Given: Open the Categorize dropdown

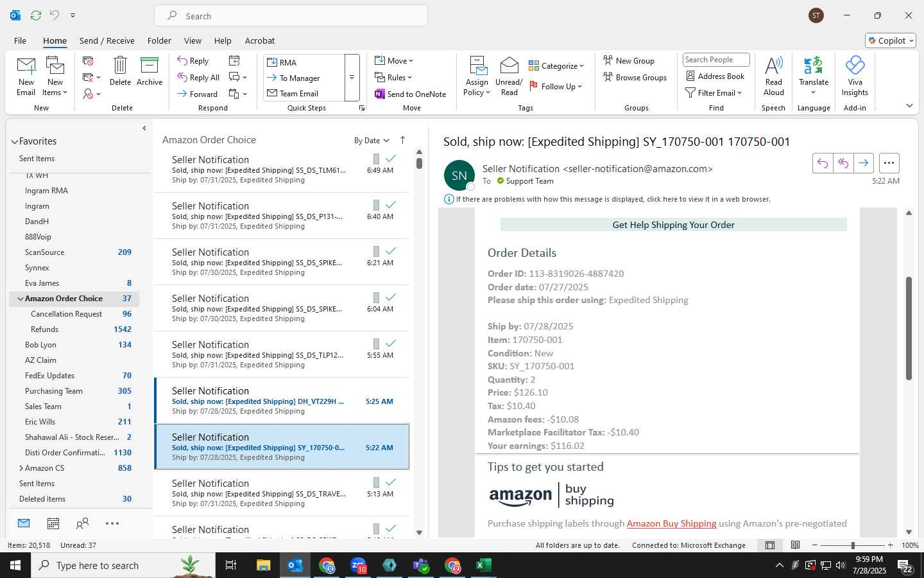Looking at the screenshot, I should (x=556, y=66).
